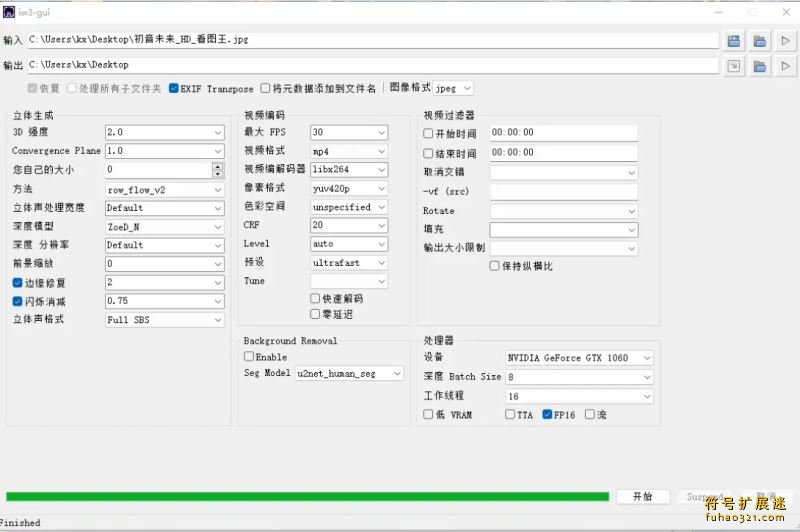Screen dimensions: 800x532
Task: Open the 方法 row_flow_v2 dropdown
Action: pyautogui.click(x=164, y=190)
